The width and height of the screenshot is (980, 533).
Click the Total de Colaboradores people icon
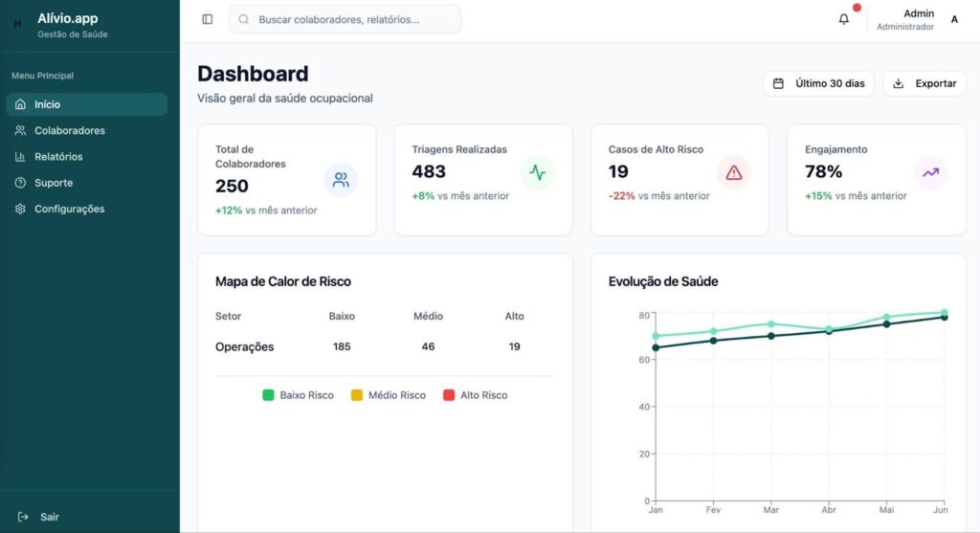(340, 179)
